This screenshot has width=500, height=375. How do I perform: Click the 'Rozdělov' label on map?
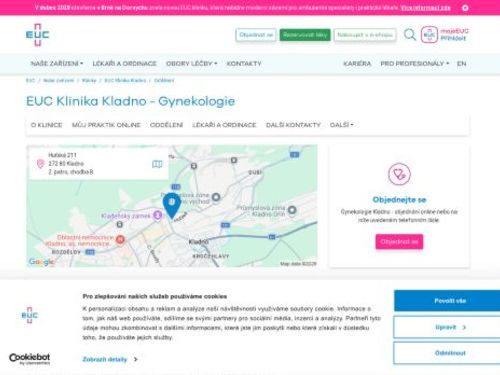66,252
